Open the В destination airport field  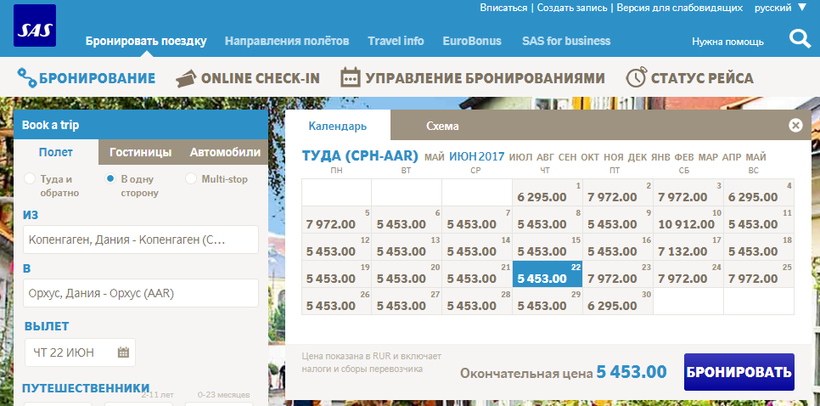(139, 293)
